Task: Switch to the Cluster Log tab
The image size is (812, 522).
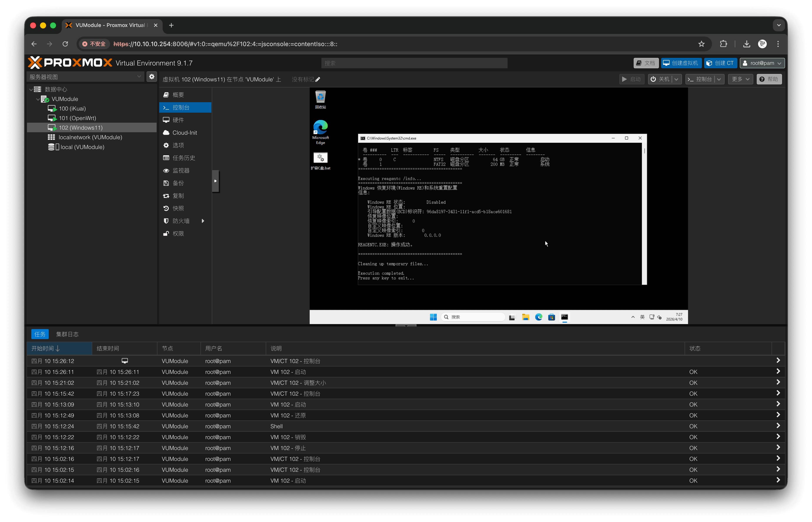Action: 67,334
